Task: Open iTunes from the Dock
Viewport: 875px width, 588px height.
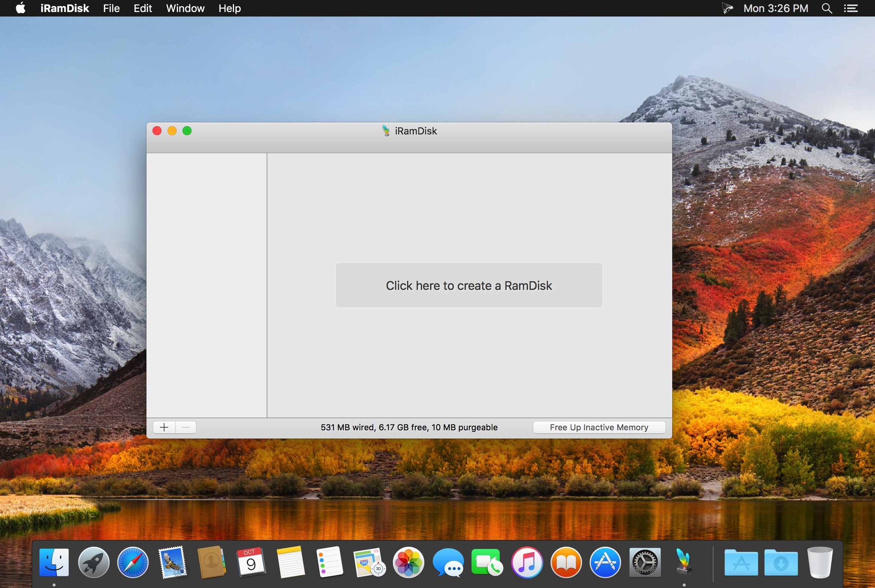Action: pos(527,562)
